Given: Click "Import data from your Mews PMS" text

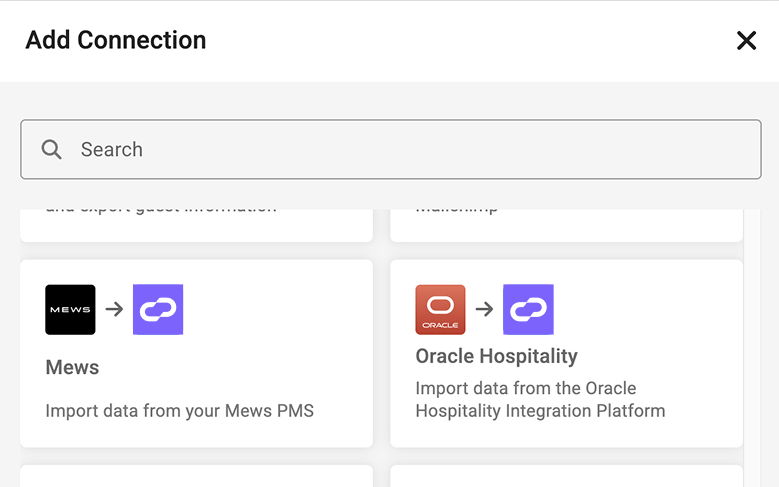Looking at the screenshot, I should [x=179, y=410].
